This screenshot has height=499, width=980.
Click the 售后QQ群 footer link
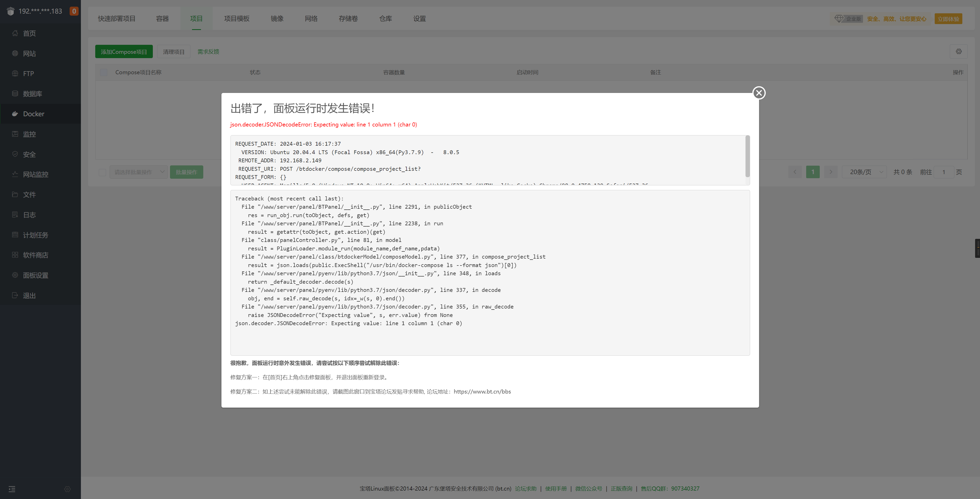pos(670,489)
